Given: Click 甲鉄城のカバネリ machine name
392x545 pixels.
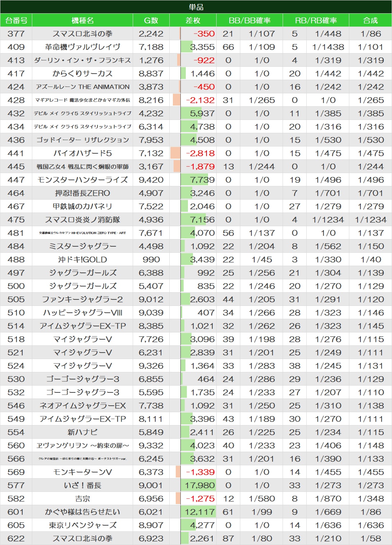Looking at the screenshot, I should [82, 206].
